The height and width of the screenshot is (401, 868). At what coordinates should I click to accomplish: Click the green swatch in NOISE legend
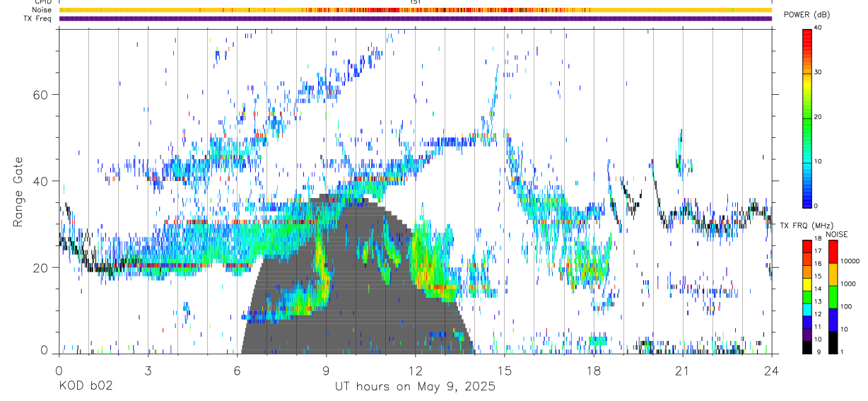[832, 296]
